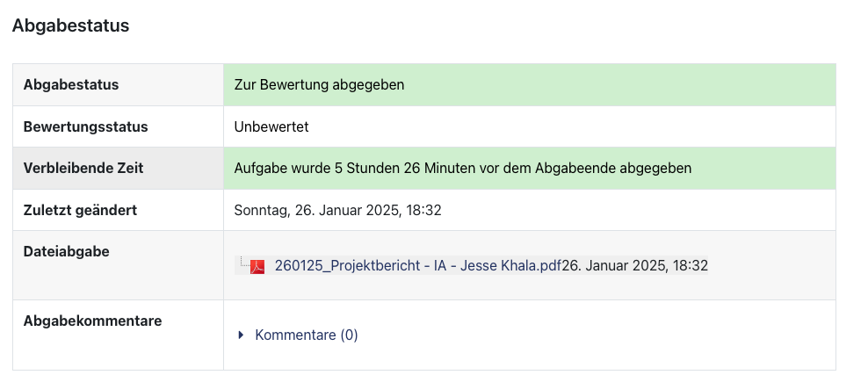Open the Kommentare (0) link
Viewport: 868px width, 382px height.
(306, 335)
